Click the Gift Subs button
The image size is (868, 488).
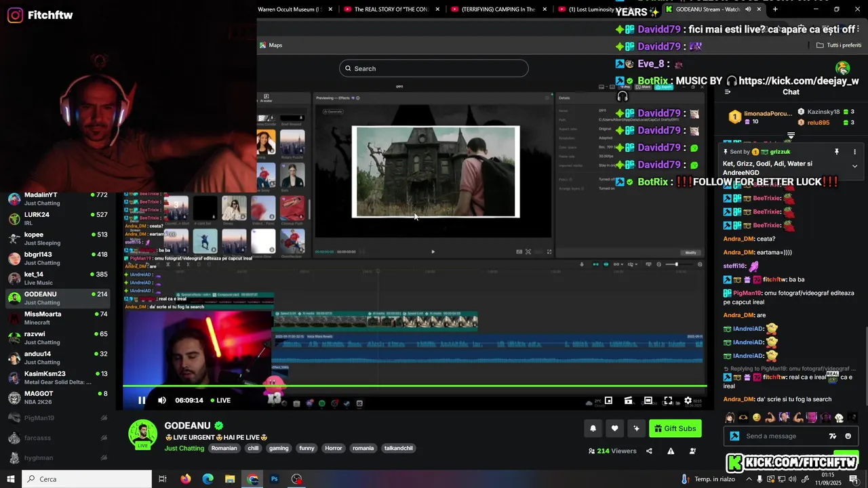click(x=675, y=428)
